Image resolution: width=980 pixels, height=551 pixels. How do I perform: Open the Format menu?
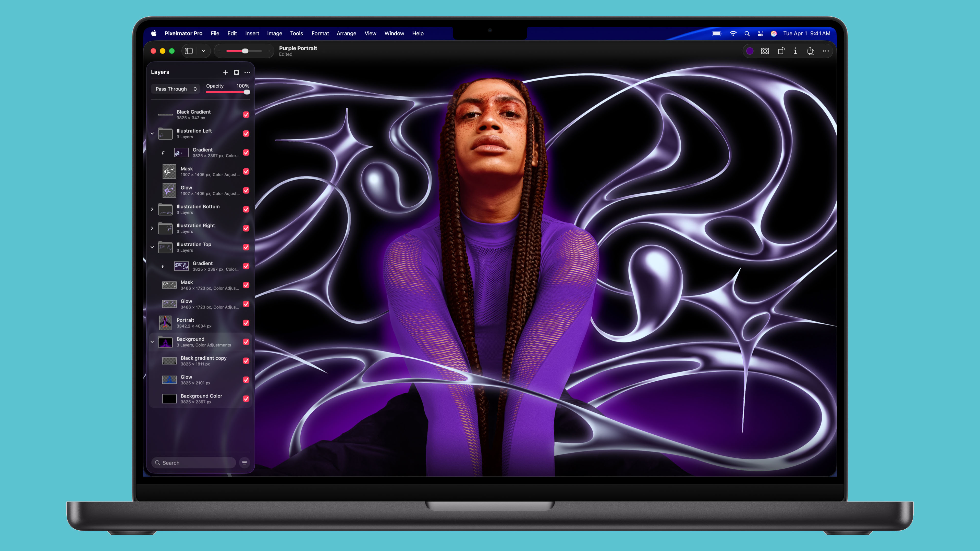coord(320,33)
